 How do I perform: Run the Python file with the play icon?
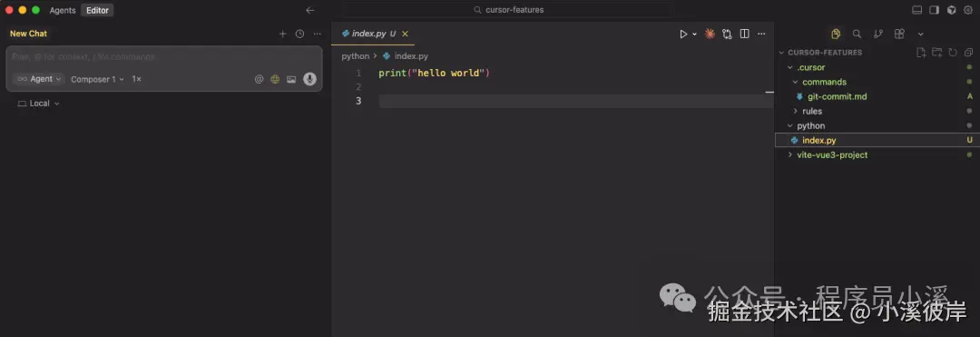tap(683, 34)
